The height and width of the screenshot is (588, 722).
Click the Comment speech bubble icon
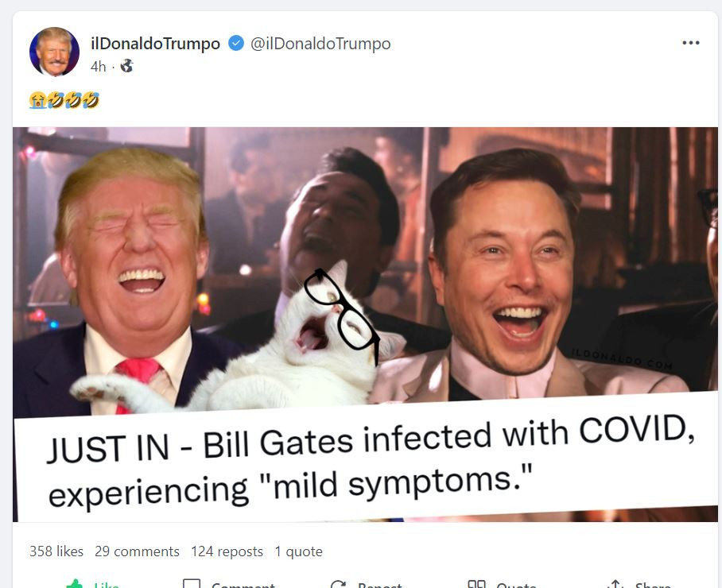192,584
